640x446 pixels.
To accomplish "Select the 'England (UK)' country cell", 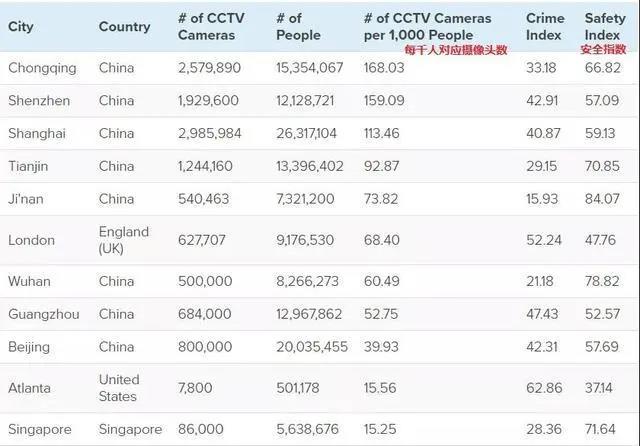I will point(123,240).
